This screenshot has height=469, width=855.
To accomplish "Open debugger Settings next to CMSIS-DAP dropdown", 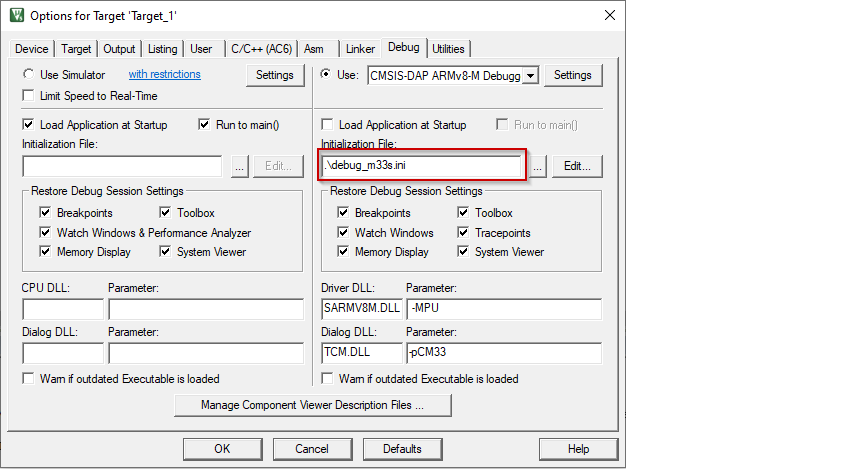I will pos(573,75).
